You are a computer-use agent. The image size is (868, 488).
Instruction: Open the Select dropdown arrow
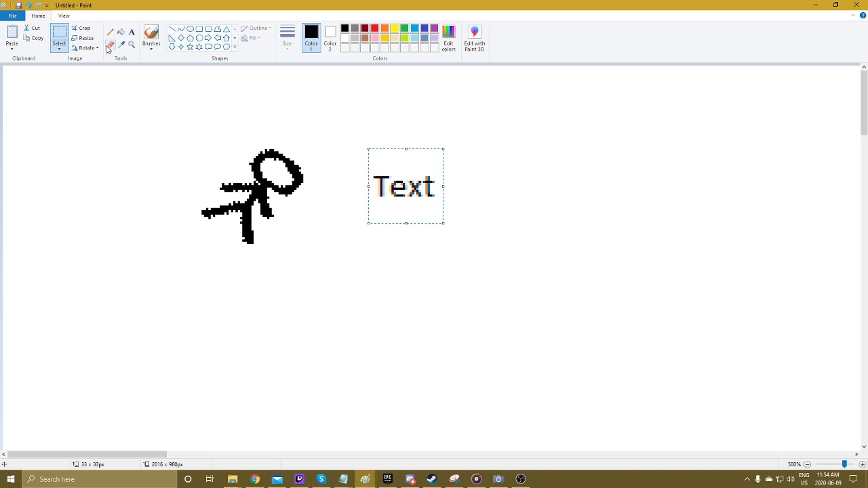coord(59,48)
